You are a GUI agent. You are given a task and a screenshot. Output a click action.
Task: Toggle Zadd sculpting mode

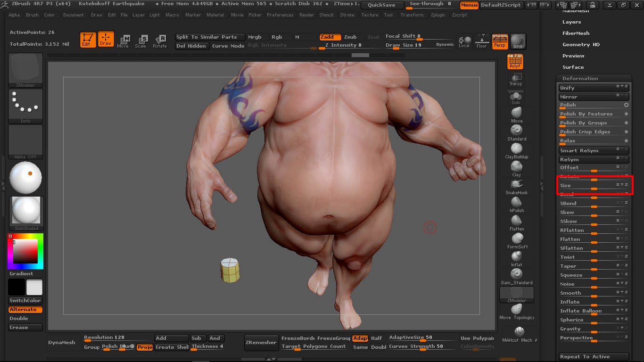[x=330, y=37]
